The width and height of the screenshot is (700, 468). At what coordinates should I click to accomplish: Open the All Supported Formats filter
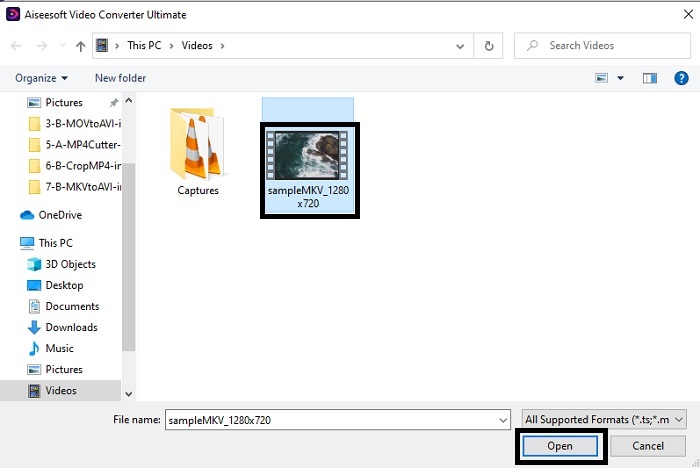pyautogui.click(x=604, y=420)
